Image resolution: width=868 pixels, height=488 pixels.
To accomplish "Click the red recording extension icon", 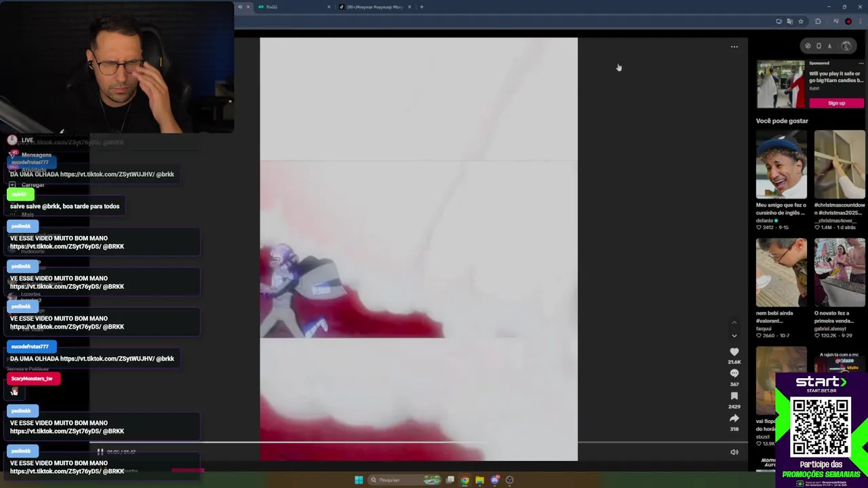I will point(848,22).
